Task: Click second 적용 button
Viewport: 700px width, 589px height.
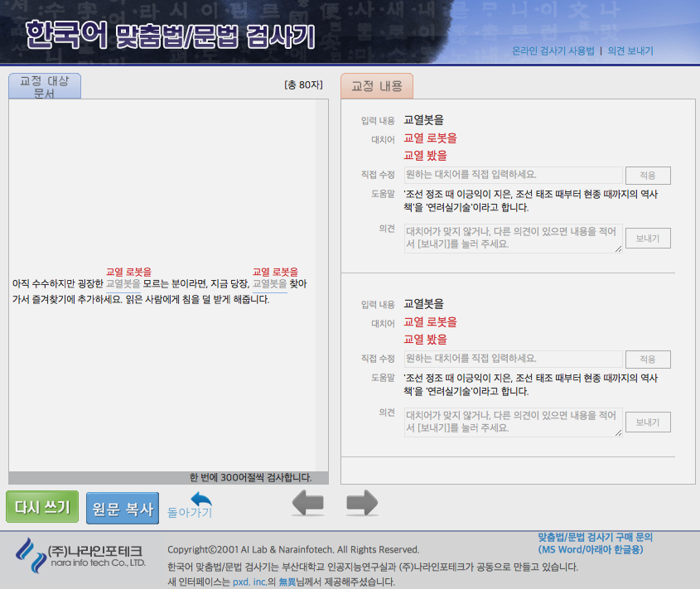Action: (648, 360)
